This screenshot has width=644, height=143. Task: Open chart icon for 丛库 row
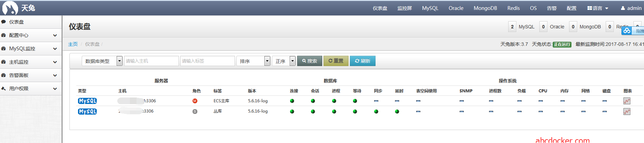click(627, 112)
